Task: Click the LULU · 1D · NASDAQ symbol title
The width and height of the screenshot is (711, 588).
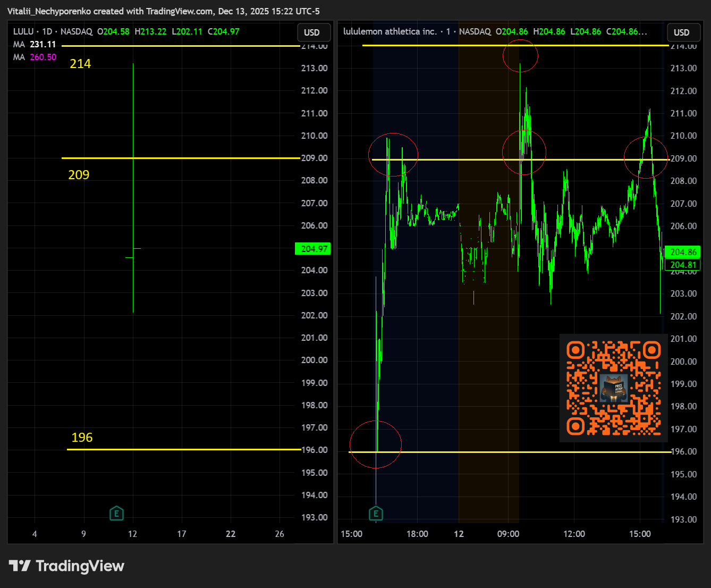Action: pyautogui.click(x=53, y=31)
